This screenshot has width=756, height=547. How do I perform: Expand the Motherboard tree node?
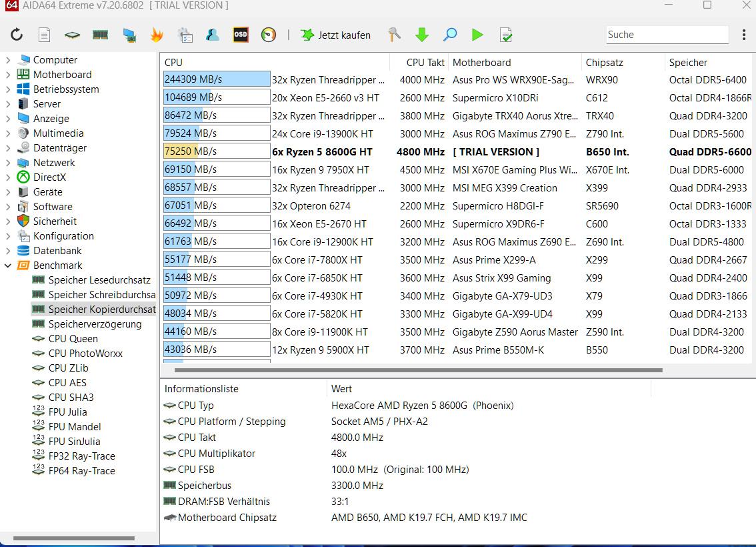tap(8, 75)
